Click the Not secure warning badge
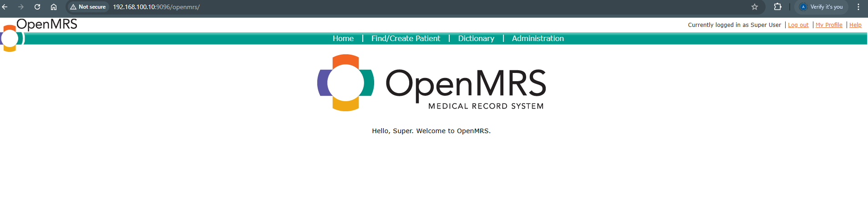The width and height of the screenshot is (868, 223). (x=88, y=7)
